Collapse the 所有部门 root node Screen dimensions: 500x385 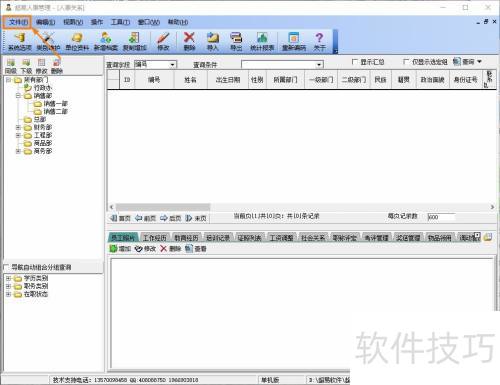click(x=9, y=80)
